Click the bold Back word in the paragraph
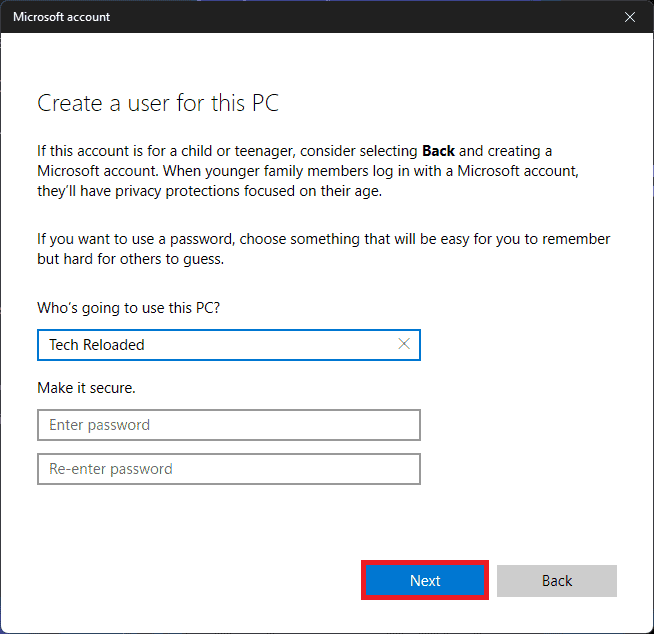The width and height of the screenshot is (654, 634). point(438,151)
